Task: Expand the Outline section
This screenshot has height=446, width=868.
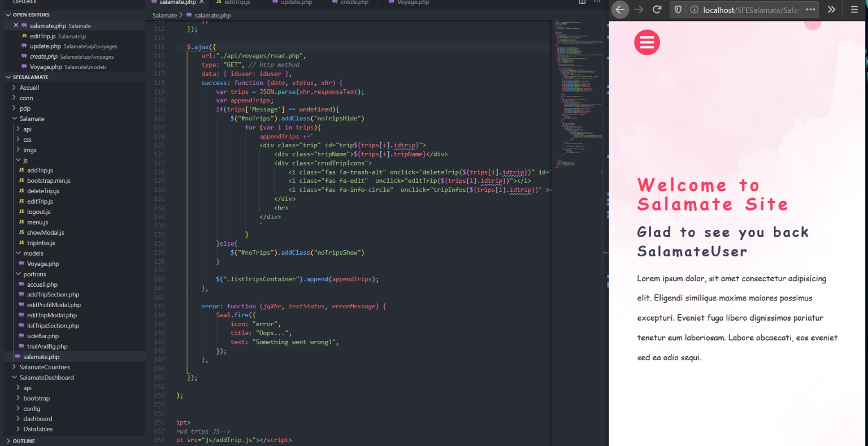Action: [x=23, y=441]
